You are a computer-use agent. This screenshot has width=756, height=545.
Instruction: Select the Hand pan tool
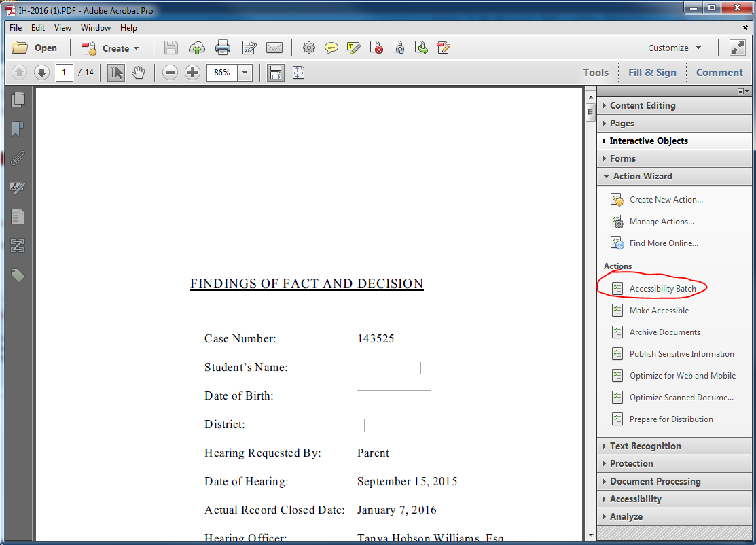(x=139, y=72)
